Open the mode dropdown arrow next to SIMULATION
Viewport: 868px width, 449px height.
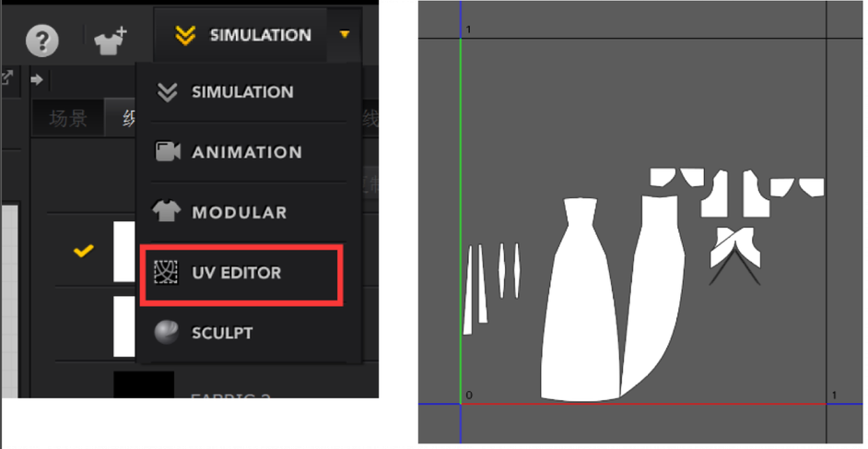pyautogui.click(x=345, y=35)
